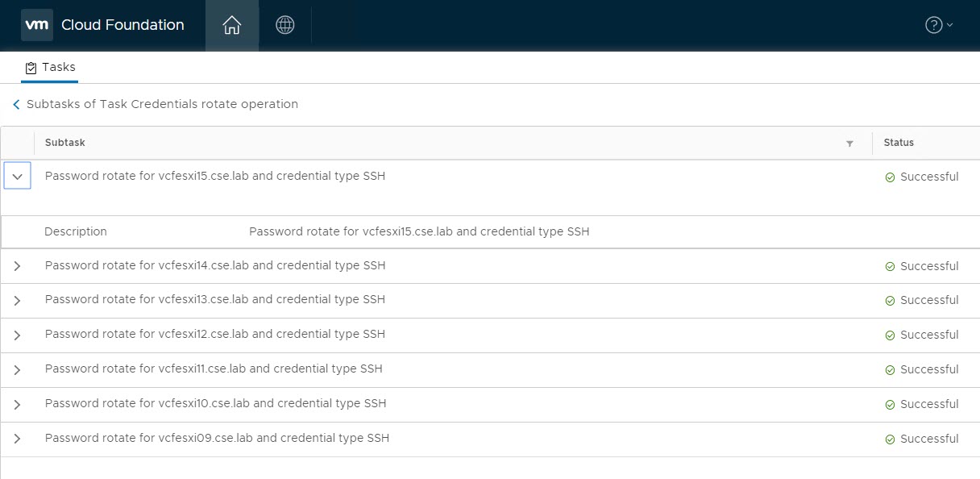980x479 pixels.
Task: Click the Home icon in top bar
Action: [x=231, y=25]
